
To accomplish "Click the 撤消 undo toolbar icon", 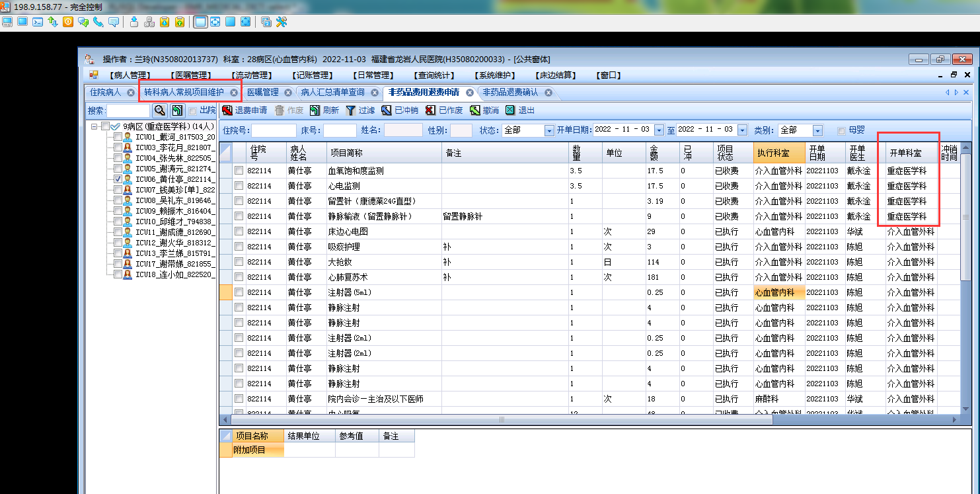I will 475,110.
